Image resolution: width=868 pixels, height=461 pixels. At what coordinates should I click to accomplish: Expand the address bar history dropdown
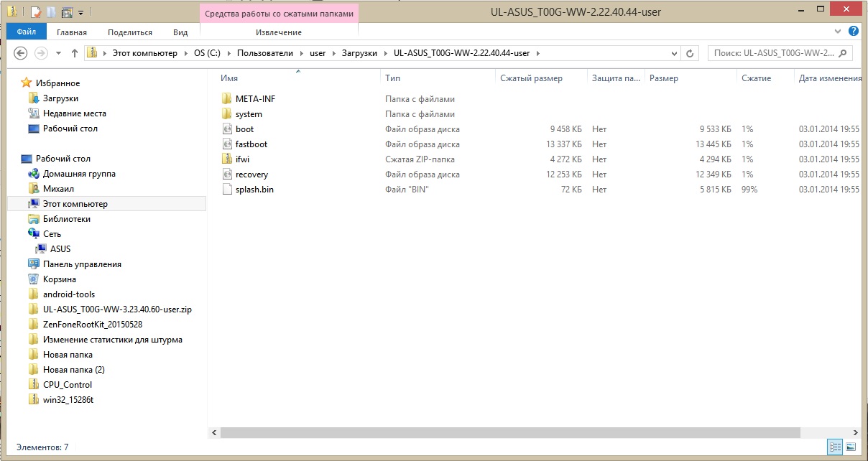tap(674, 53)
